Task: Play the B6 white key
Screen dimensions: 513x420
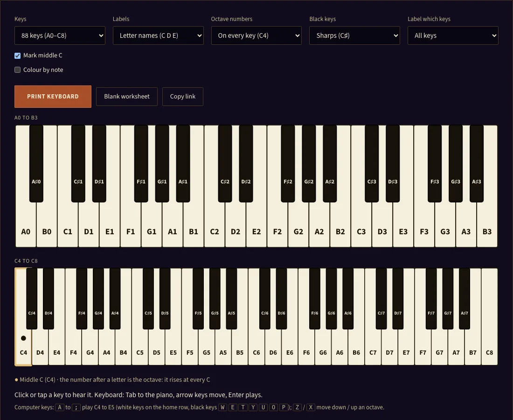Action: [x=356, y=347]
